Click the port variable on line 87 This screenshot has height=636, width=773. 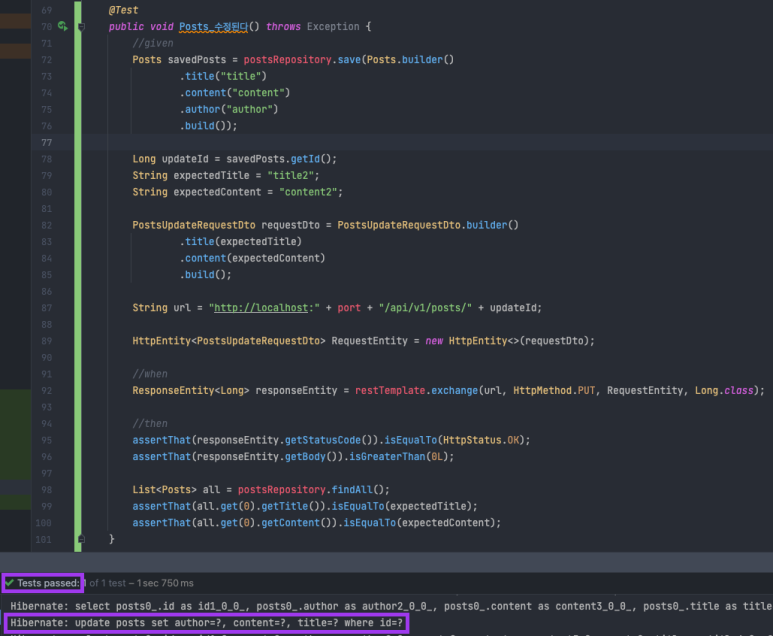pos(349,308)
